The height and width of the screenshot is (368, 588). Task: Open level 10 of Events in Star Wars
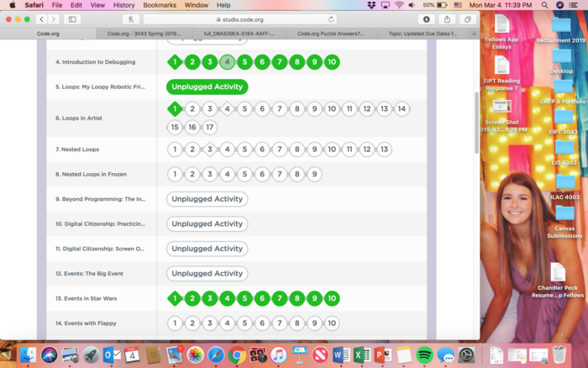[332, 298]
